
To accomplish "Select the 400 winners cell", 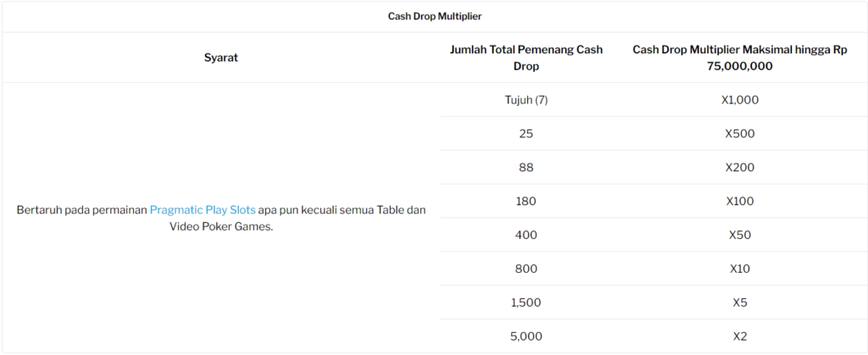I will click(526, 235).
